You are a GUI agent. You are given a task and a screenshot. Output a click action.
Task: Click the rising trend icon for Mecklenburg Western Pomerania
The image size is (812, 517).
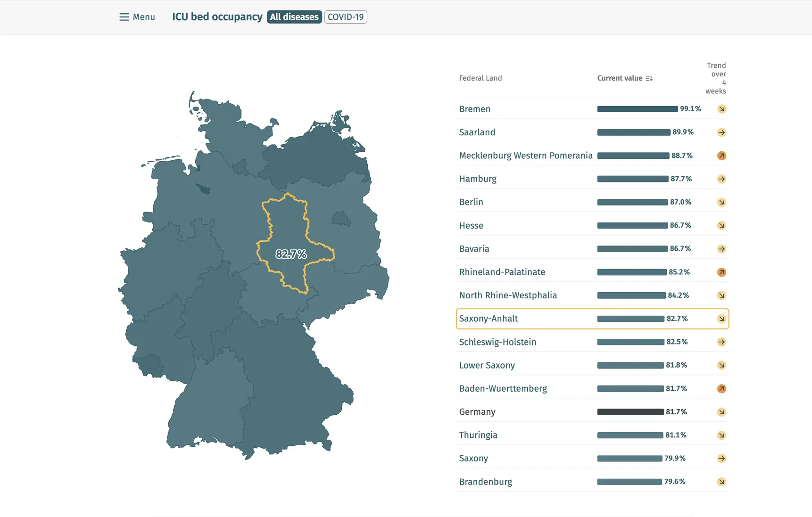click(721, 156)
